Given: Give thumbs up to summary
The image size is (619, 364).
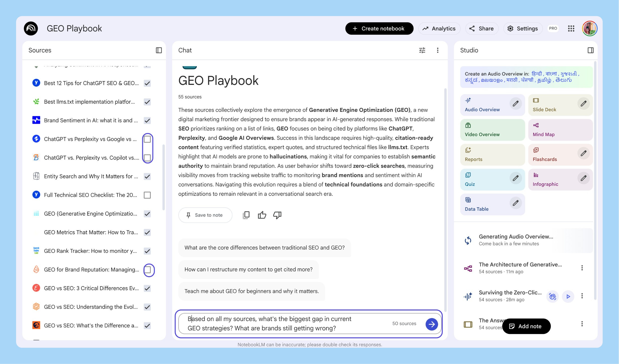Looking at the screenshot, I should pyautogui.click(x=262, y=215).
